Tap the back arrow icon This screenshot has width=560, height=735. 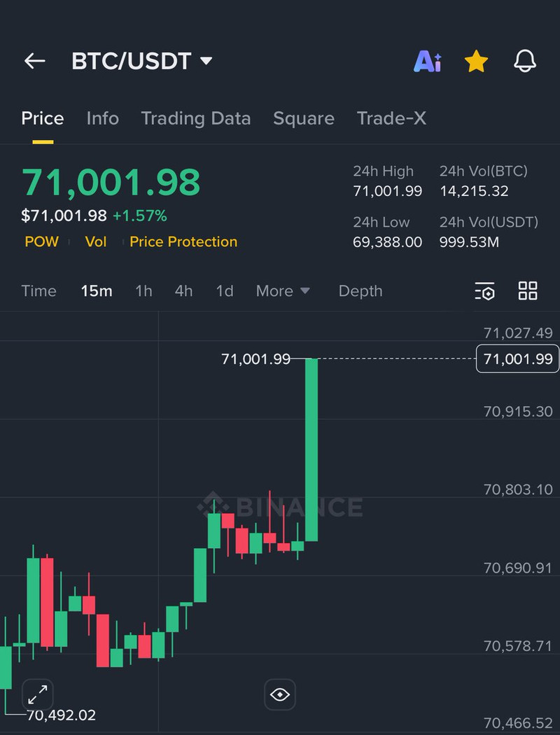coord(34,62)
